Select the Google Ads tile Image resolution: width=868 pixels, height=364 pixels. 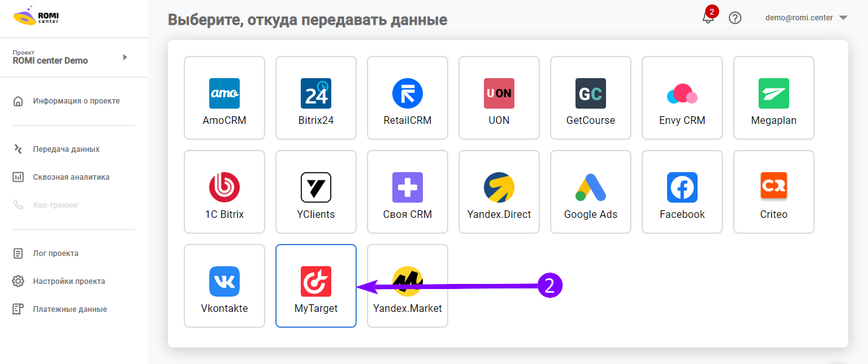591,192
